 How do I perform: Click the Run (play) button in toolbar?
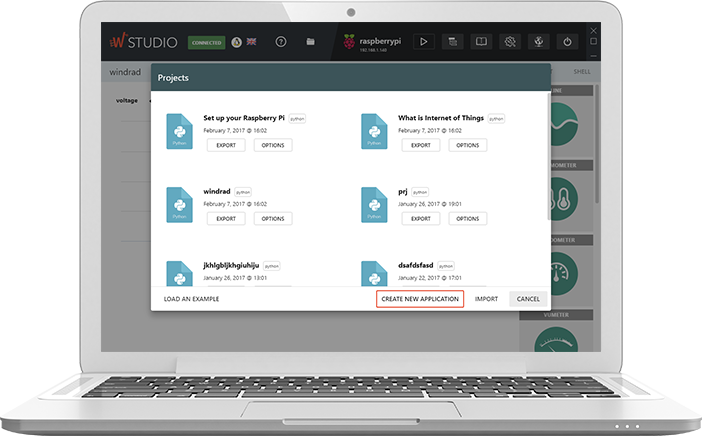(423, 42)
